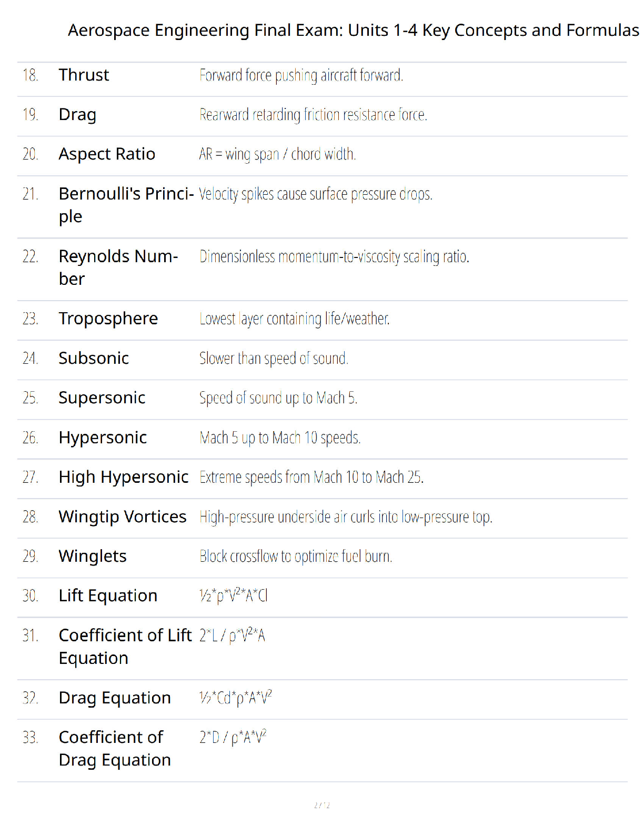Viewport: 644px width, 834px height.
Task: Click the Coefficient of Lift Equation term
Action: 125,647
